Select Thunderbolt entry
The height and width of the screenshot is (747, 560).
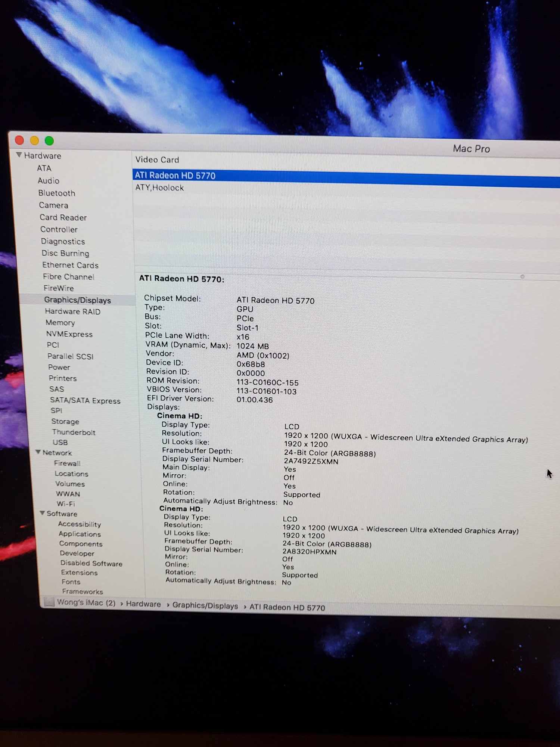coord(74,432)
